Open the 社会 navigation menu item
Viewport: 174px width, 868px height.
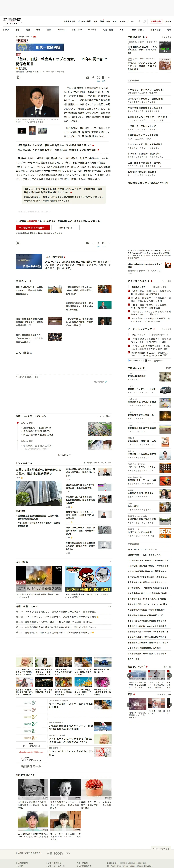(x=17, y=30)
